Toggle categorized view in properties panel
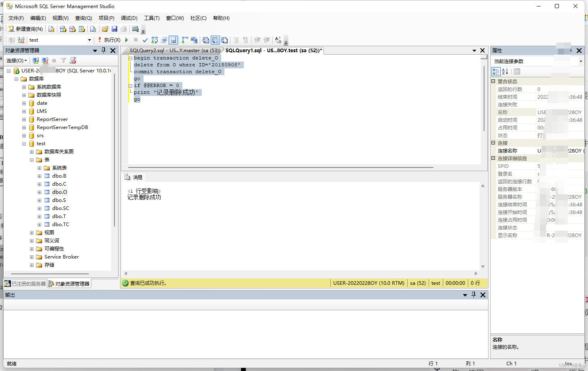 [496, 72]
